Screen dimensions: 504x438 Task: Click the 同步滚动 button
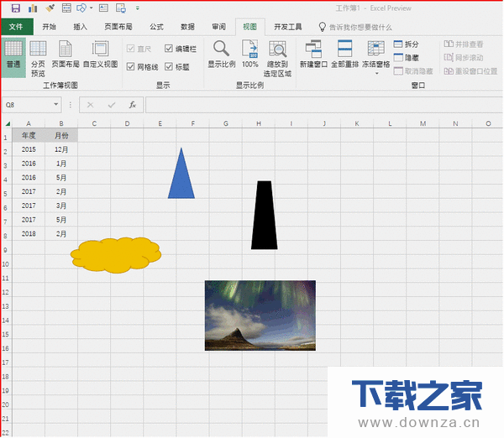464,58
